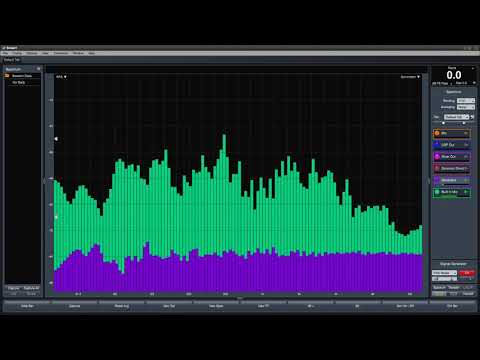Image resolution: width=480 pixels, height=360 pixels.
Task: Open the RTA plot type dropdown
Action: coord(61,77)
